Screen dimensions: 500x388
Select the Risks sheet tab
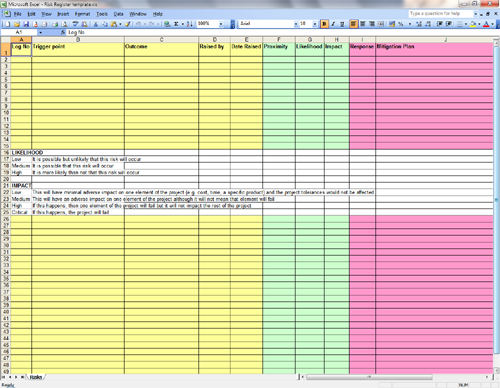35,377
